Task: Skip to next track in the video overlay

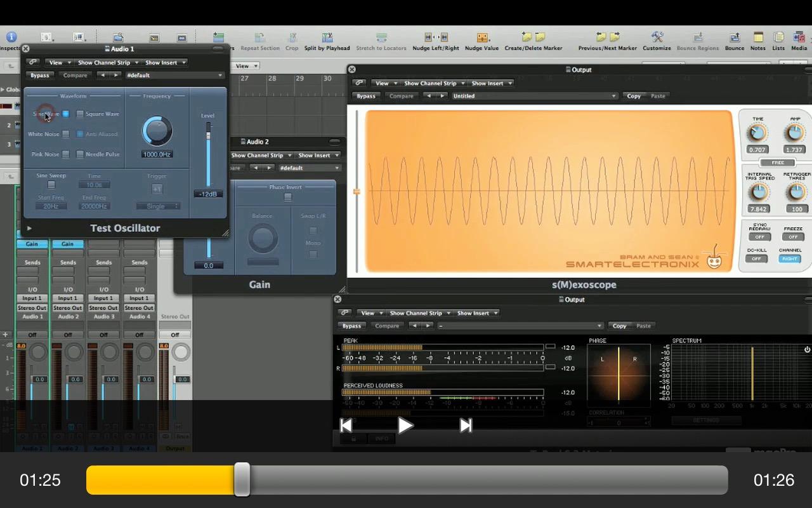Action: (x=466, y=425)
